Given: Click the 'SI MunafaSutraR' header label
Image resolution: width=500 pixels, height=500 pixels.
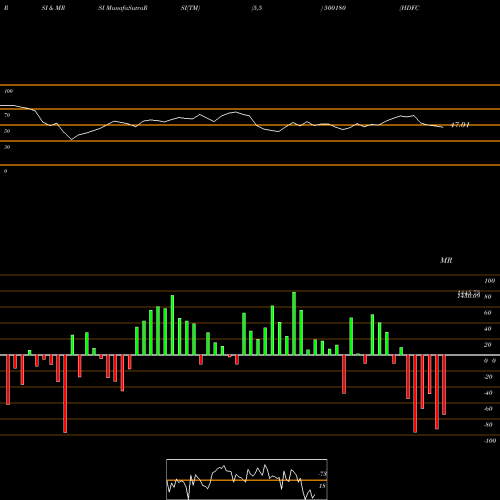Looking at the screenshot, I should (123, 8).
